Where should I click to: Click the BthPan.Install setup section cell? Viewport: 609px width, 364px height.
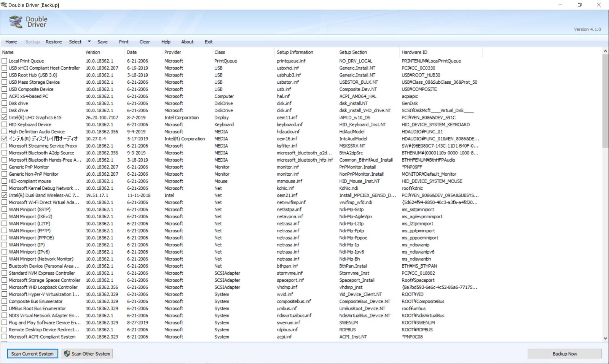[x=353, y=266]
